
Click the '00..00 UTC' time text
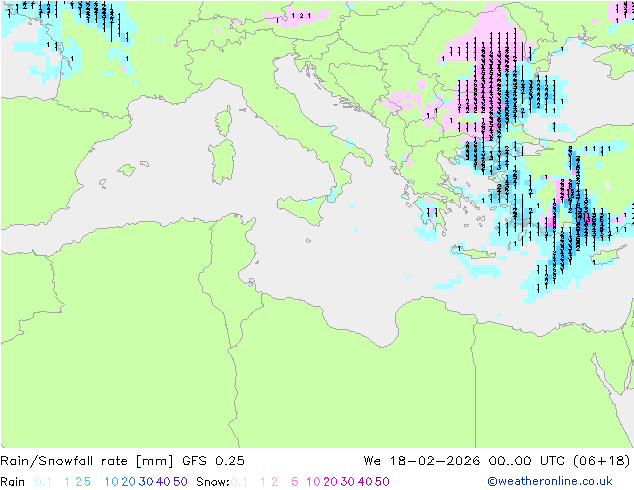[526, 461]
